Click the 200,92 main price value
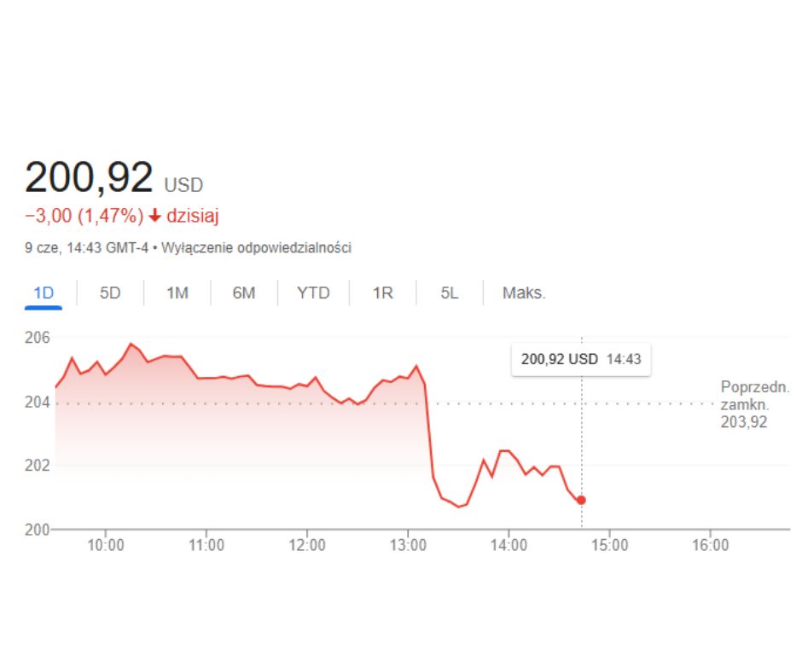The height and width of the screenshot is (672, 802). coord(89,177)
